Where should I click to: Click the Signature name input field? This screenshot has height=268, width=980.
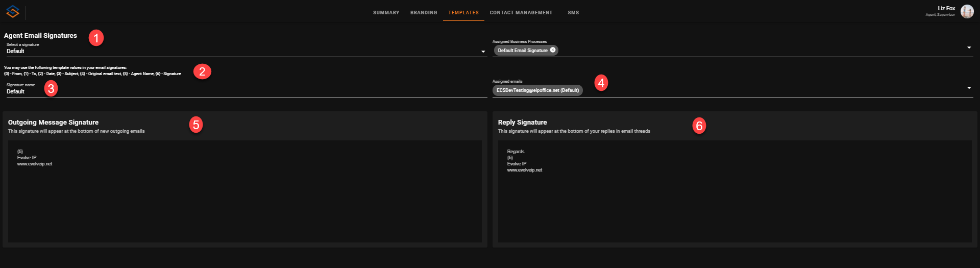click(245, 91)
